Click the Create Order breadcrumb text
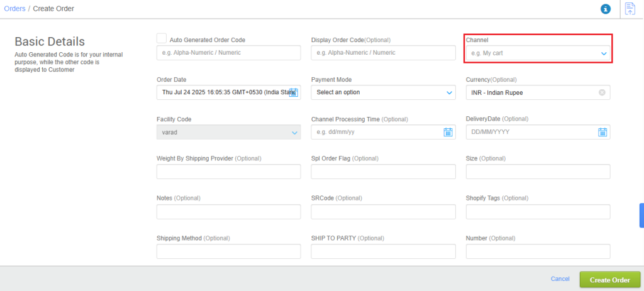The image size is (644, 291). point(53,9)
